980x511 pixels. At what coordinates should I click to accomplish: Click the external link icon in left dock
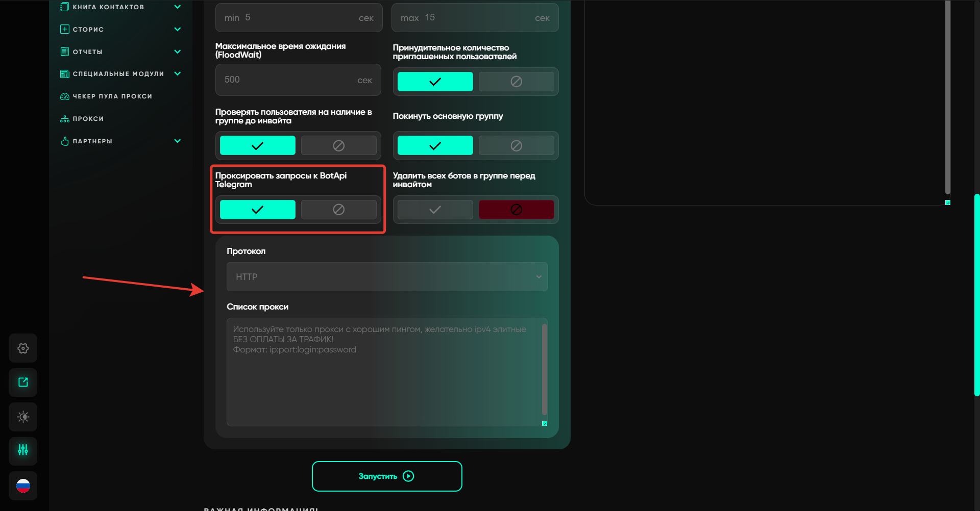[x=23, y=382]
